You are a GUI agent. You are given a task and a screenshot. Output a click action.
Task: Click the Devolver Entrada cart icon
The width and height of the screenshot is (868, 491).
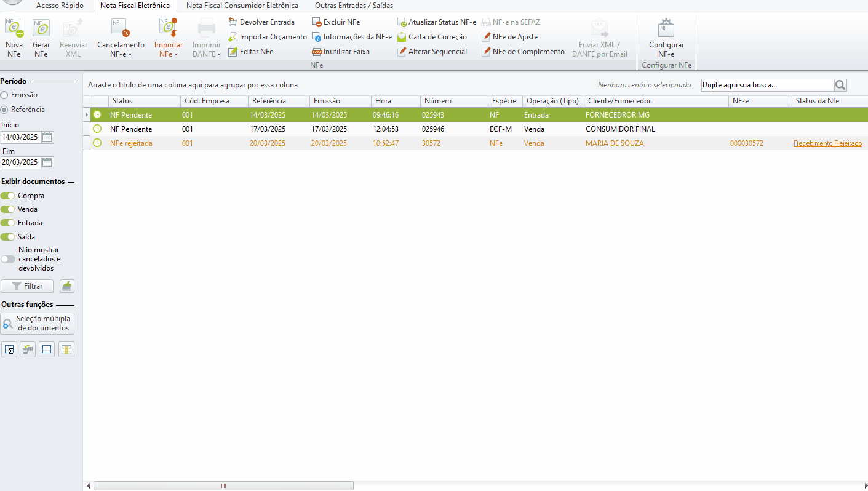[233, 22]
